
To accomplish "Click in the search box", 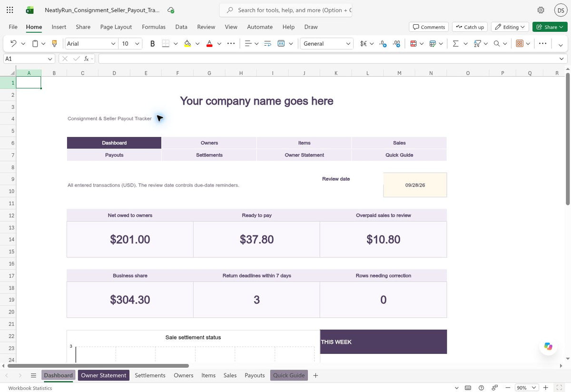I will [285, 10].
